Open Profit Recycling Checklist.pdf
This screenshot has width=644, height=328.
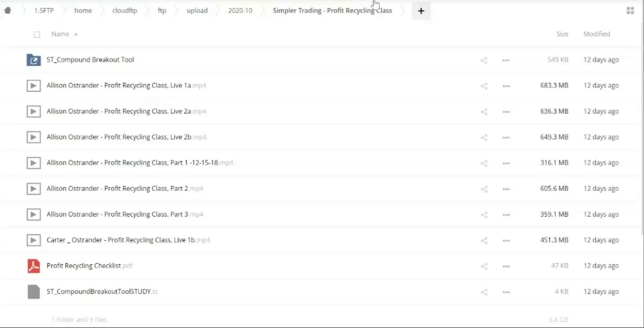click(89, 266)
